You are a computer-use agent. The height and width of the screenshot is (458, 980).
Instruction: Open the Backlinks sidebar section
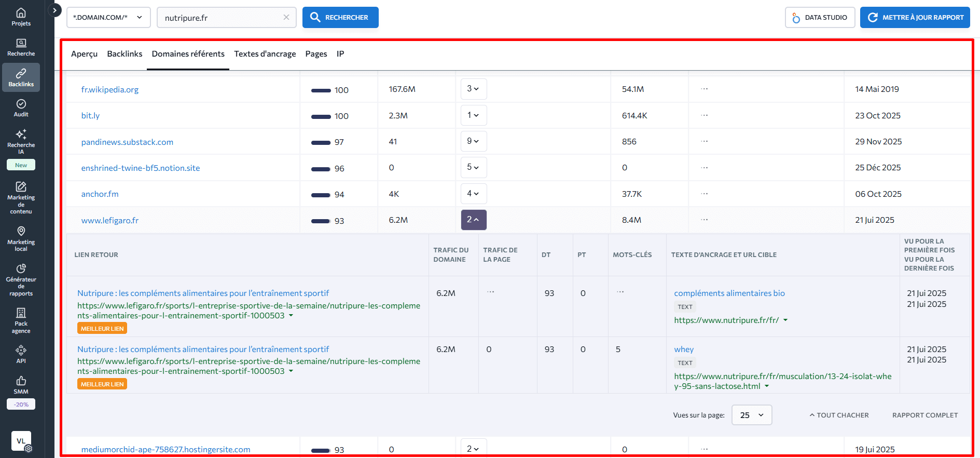point(21,77)
